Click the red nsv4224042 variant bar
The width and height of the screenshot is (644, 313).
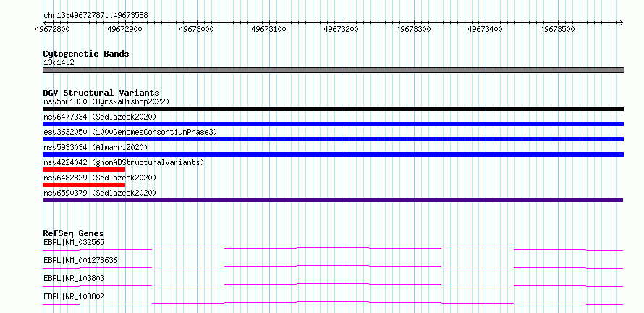84,170
